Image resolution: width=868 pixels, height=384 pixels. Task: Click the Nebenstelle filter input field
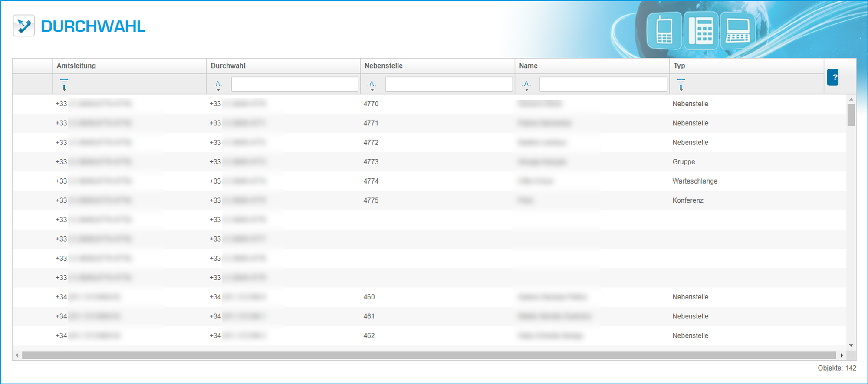tap(449, 84)
